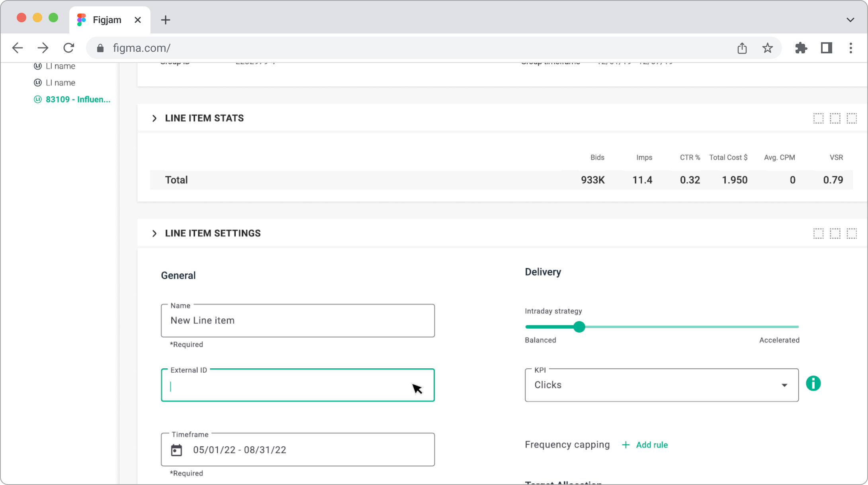This screenshot has width=868, height=485.
Task: Click the Total row label
Action: [176, 180]
